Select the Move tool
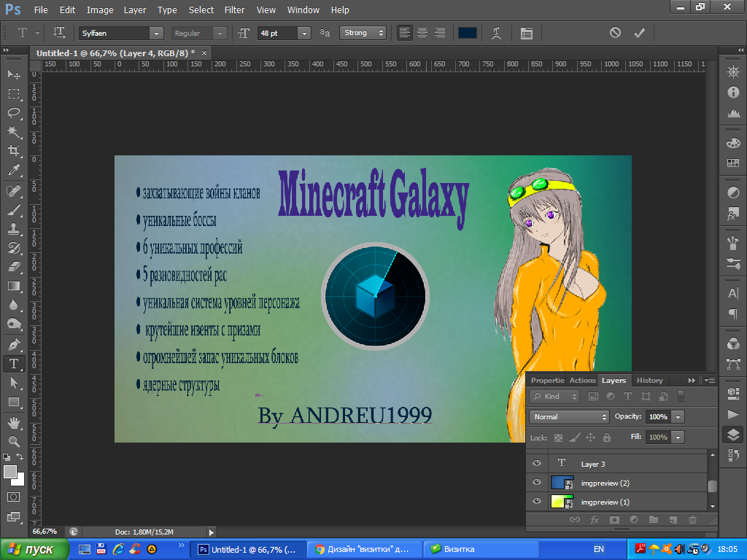 [14, 74]
